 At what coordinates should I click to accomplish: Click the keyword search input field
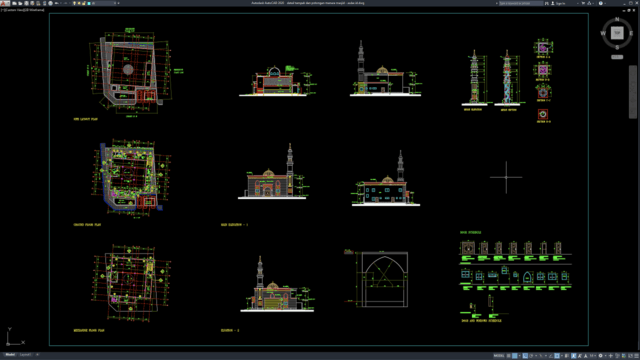click(x=521, y=3)
